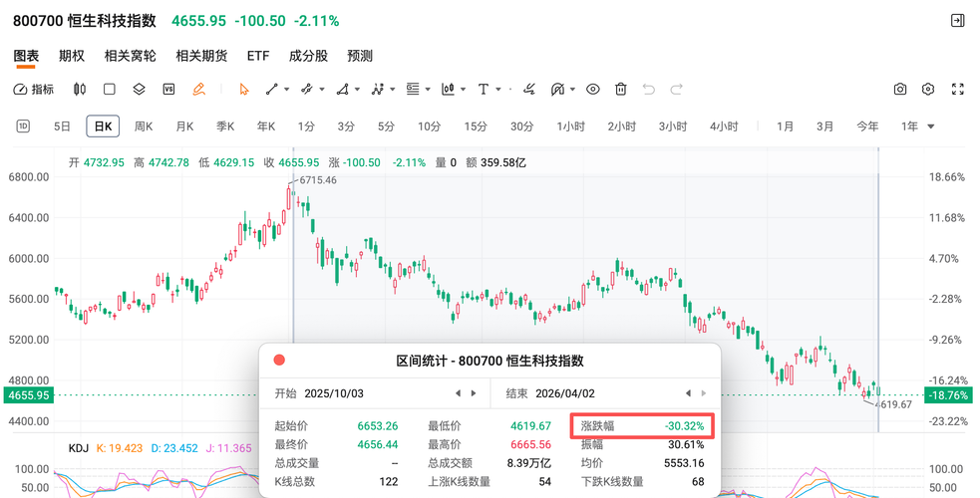
Task: Click the VS compare icon
Action: click(168, 89)
